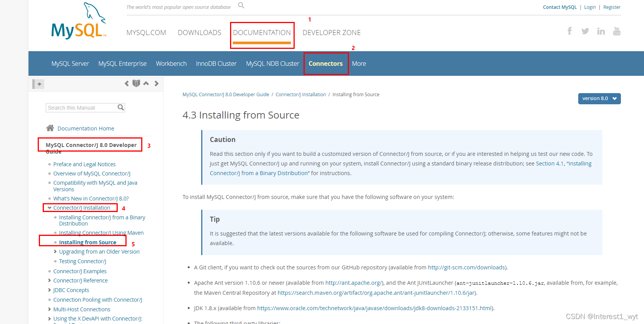Collapse the sidebar with the back arrow icon
Viewport: 644px width, 324px height.
[39, 84]
